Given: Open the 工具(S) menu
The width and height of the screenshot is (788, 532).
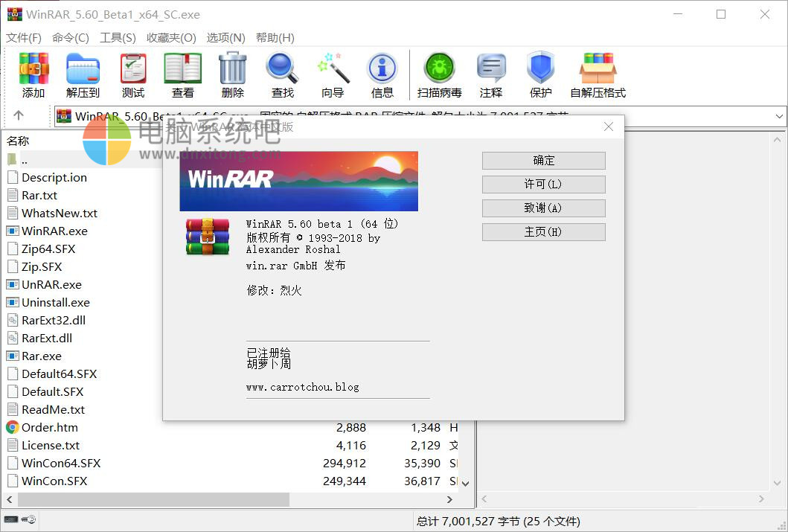Looking at the screenshot, I should (x=118, y=38).
